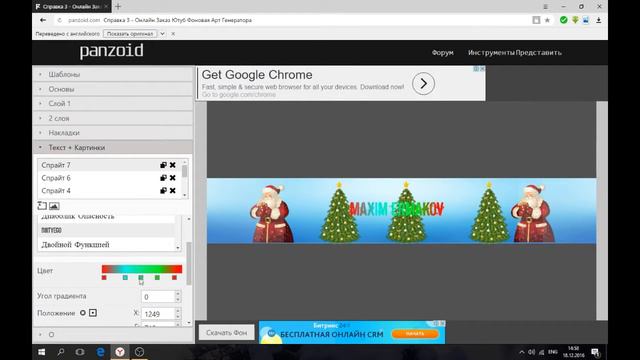640x360 pixels.
Task: Select the leftmost red gradient stop
Action: click(104, 278)
